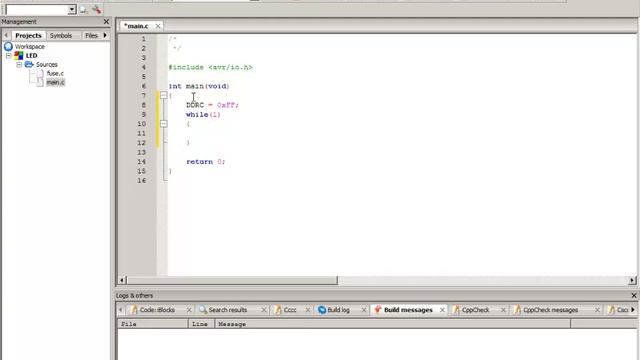The width and height of the screenshot is (640, 360).
Task: Click the 'while(1)' code line
Action: pos(203,115)
